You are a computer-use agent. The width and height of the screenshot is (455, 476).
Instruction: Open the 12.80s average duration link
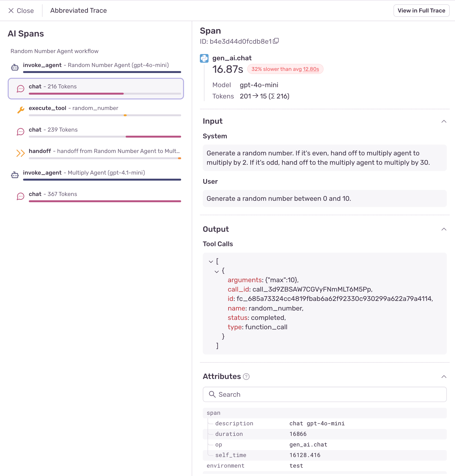(311, 69)
